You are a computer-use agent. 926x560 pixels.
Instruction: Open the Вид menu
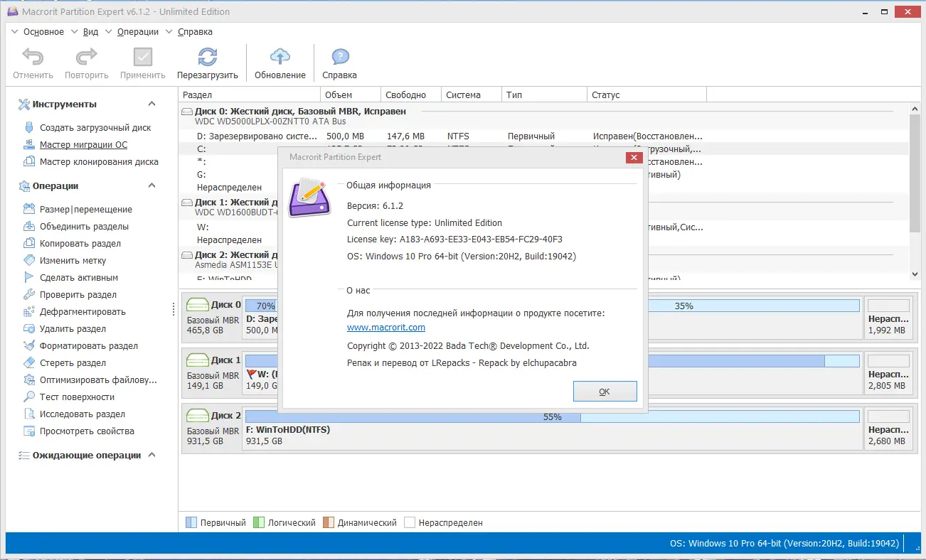(90, 31)
